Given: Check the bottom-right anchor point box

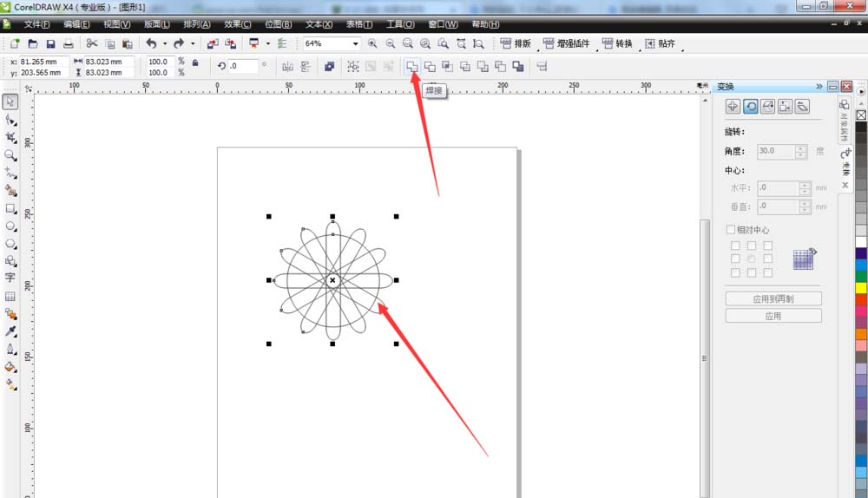Looking at the screenshot, I should click(768, 272).
